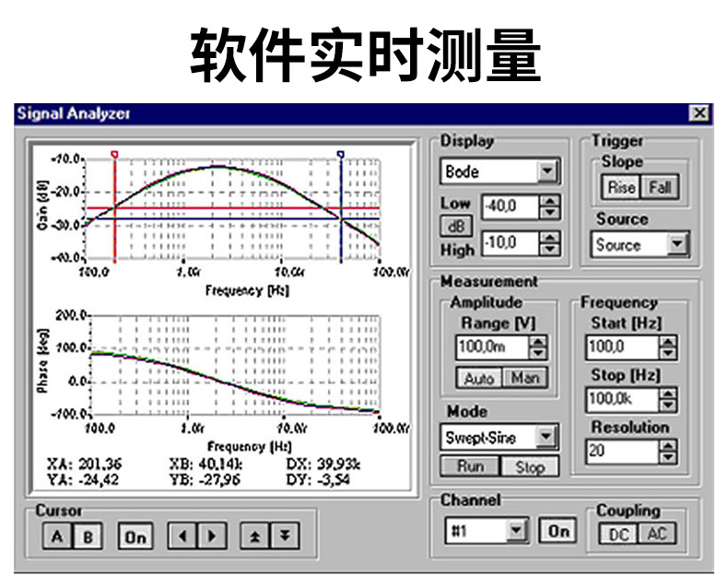Increase the High display value
This screenshot has width=728, height=587.
(550, 238)
